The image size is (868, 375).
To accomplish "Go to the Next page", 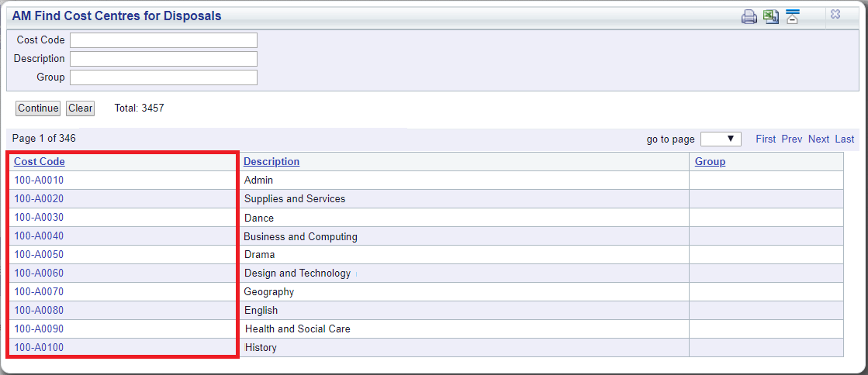I will click(x=818, y=139).
